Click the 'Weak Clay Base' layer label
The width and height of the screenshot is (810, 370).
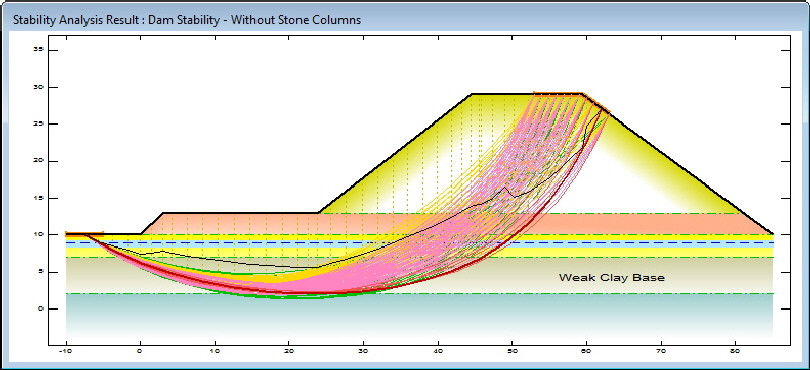(612, 278)
